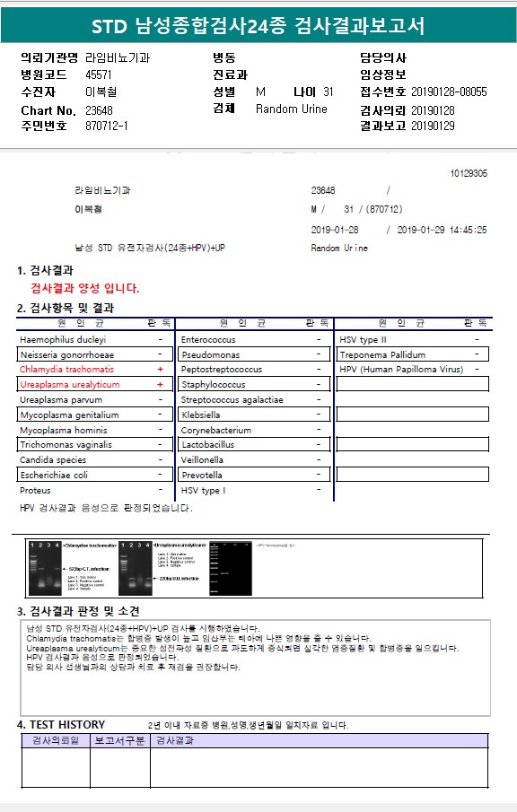This screenshot has width=517, height=812.
Task: Select the Neisseria gonorrhoeae row
Action: point(95,354)
